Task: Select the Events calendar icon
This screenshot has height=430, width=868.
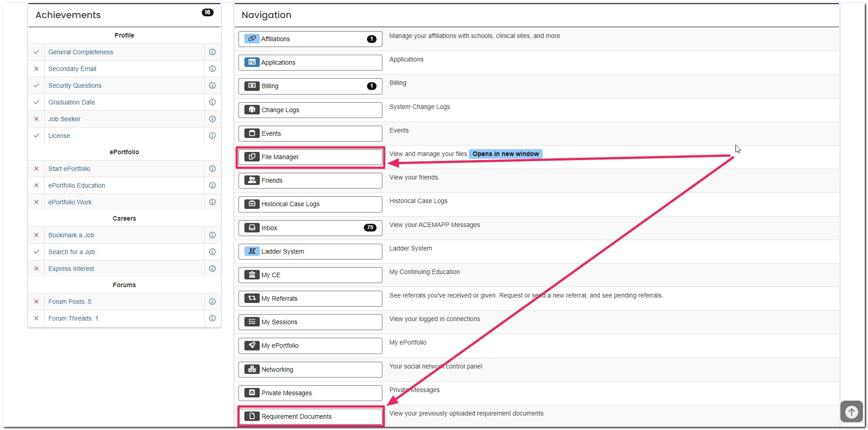Action: [252, 133]
